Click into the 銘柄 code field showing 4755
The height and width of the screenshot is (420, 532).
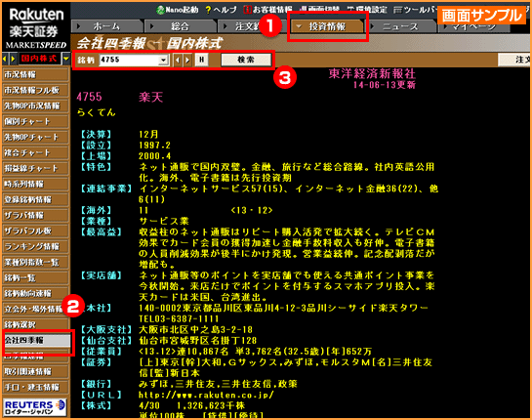coord(129,61)
